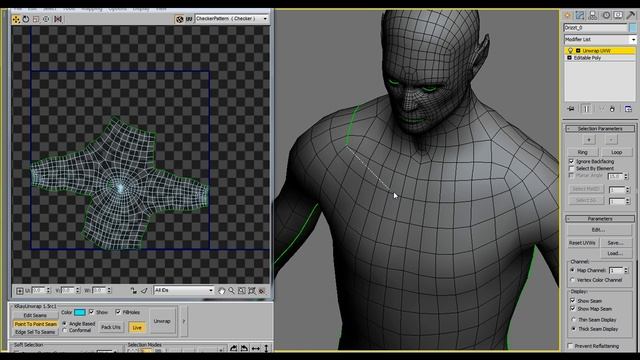
Task: Select the Move tool in UV editor
Action: (16, 19)
